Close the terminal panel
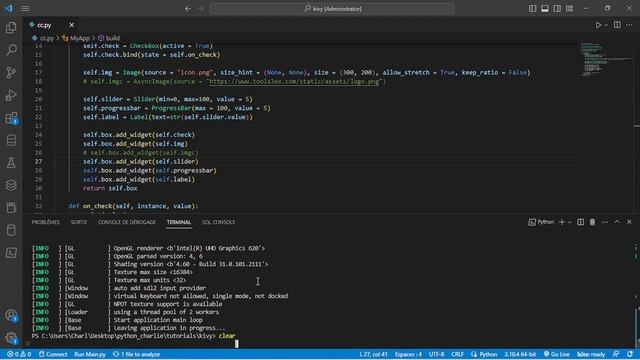This screenshot has height=360, width=640. pyautogui.click(x=629, y=222)
